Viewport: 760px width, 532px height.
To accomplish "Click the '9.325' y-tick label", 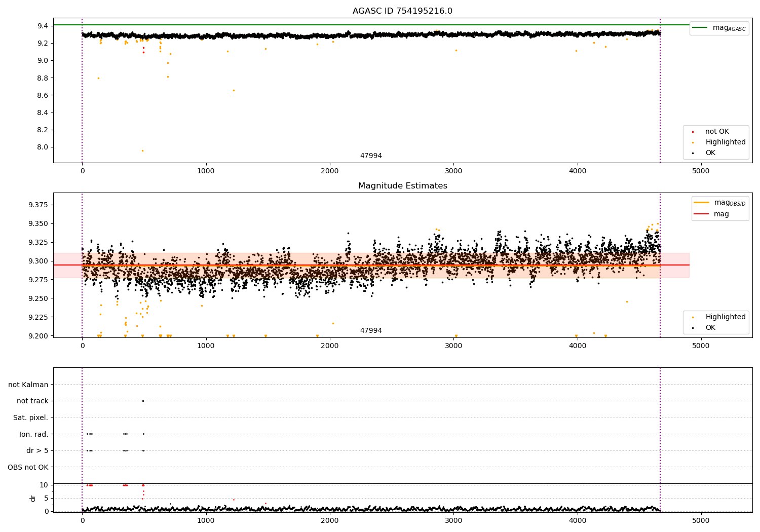I will [38, 243].
